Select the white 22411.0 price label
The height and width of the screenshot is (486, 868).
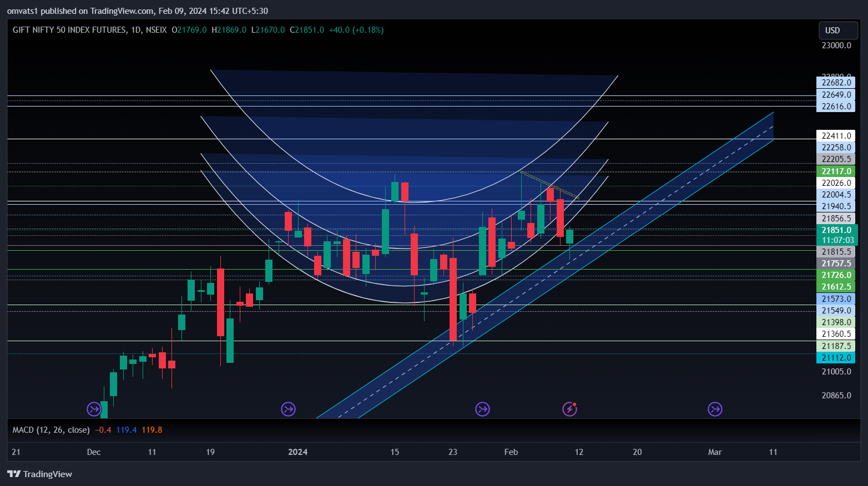click(x=836, y=136)
